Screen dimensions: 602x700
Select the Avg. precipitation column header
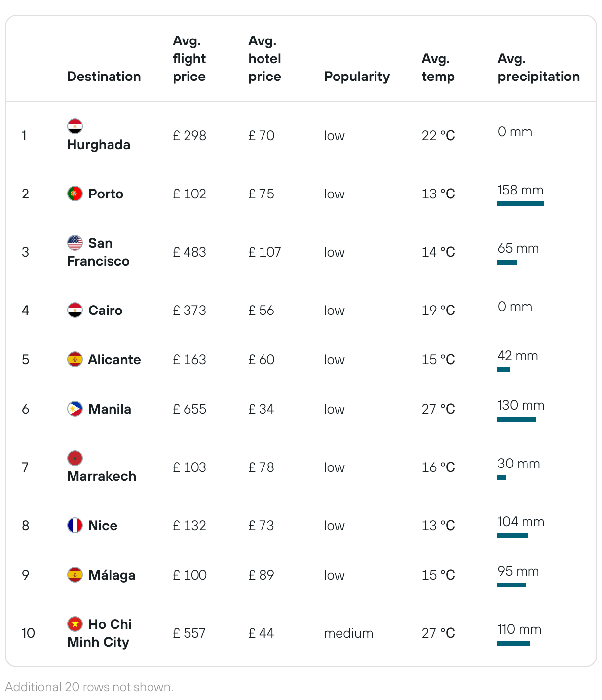coord(538,68)
